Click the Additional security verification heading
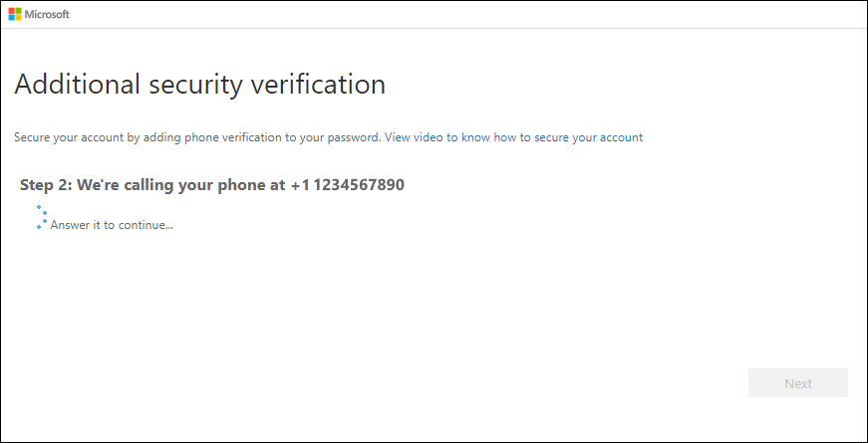Screen dimensions: 868x443 [199, 85]
